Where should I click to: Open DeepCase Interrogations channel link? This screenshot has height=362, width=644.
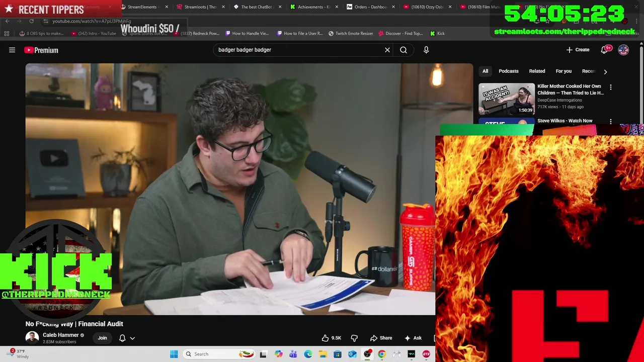[x=559, y=100]
